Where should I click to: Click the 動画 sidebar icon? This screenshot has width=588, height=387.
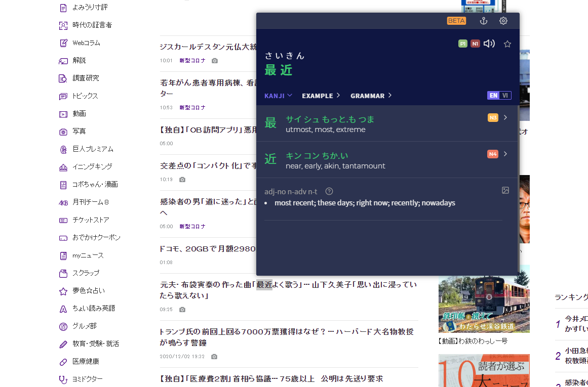[x=63, y=114]
